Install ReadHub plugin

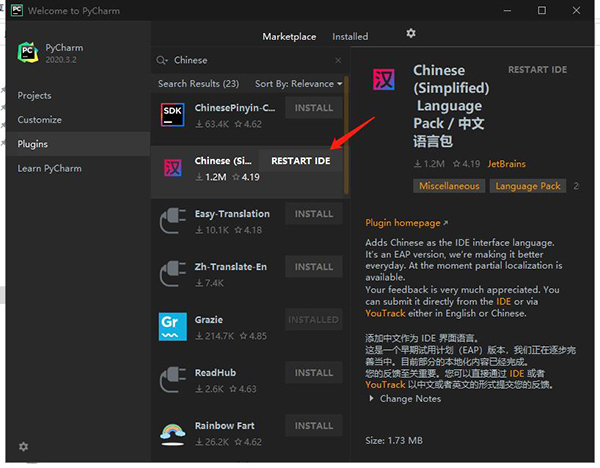pos(313,373)
